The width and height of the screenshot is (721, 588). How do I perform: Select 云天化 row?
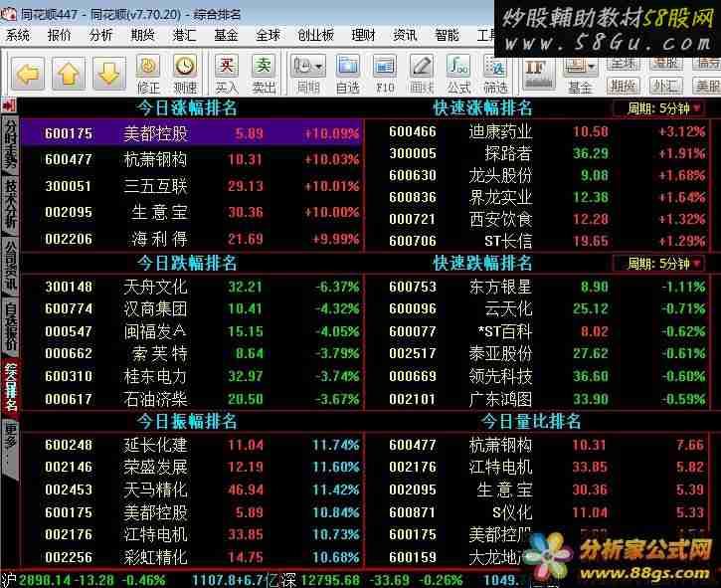(538, 308)
